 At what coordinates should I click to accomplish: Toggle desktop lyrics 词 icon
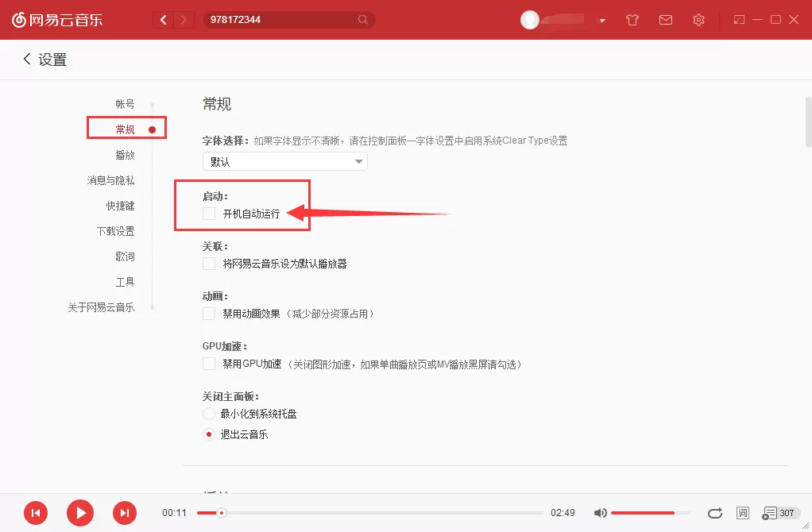coord(743,513)
